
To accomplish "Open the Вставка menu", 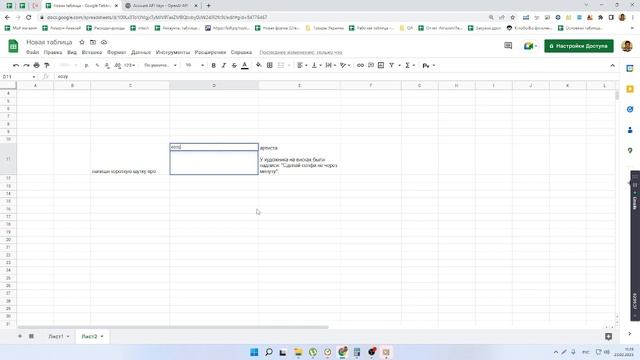I will click(92, 53).
